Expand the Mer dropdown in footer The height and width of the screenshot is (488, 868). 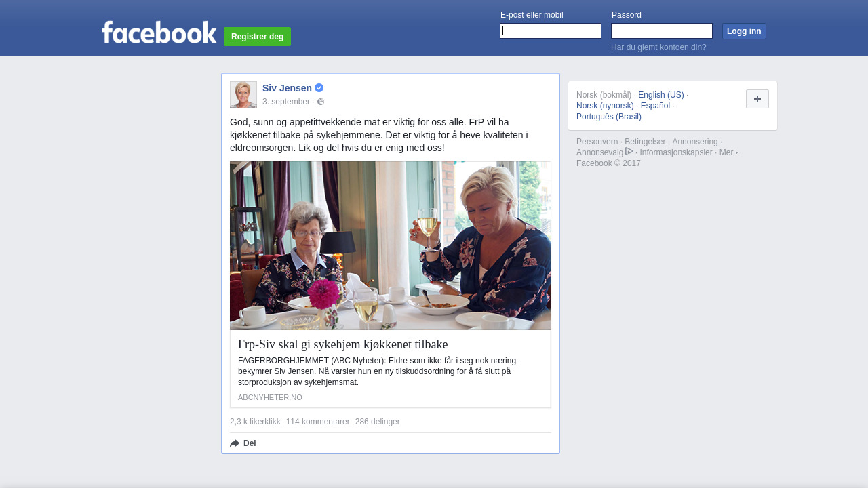point(728,152)
